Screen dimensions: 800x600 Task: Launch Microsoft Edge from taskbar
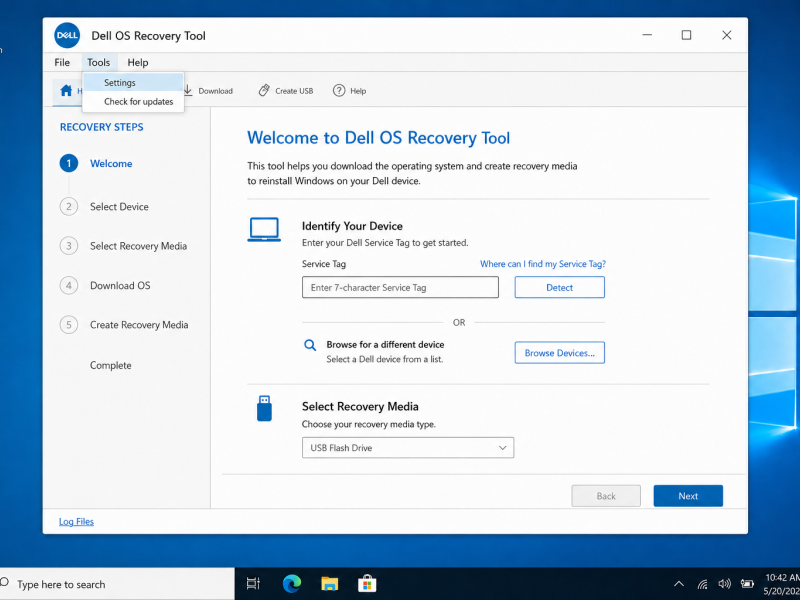[292, 583]
